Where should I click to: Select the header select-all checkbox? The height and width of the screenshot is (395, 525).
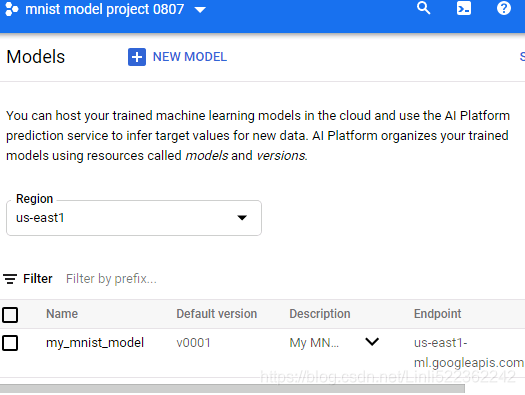[x=10, y=315]
